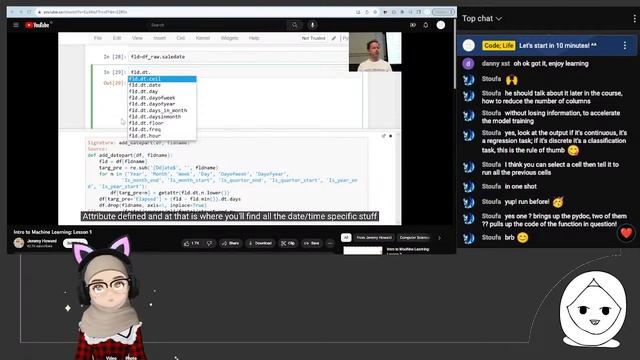Click Insert menu in the Jupyter notebook
This screenshot has width=640, height=360.
[160, 38]
